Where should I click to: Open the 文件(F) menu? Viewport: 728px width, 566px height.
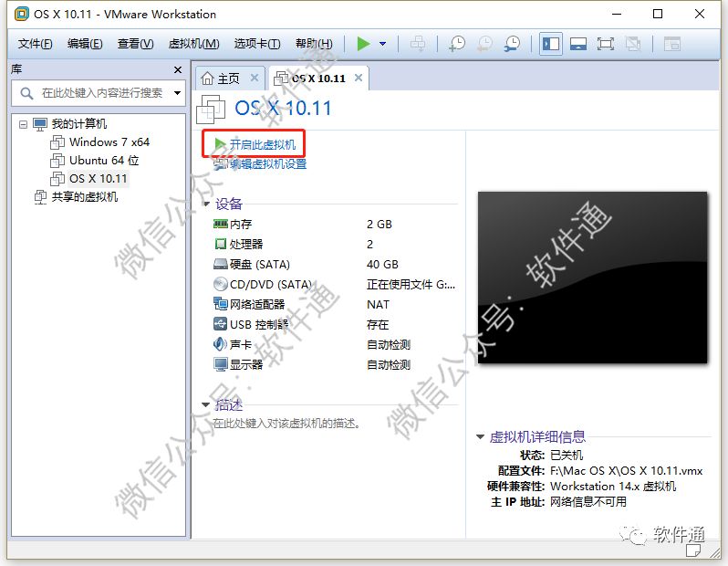pyautogui.click(x=36, y=44)
